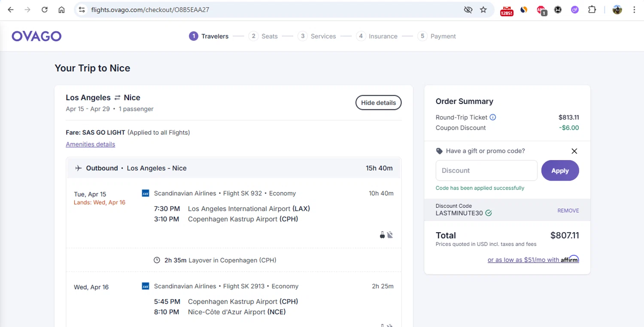
Task: Open the Chrome profile avatar
Action: [x=617, y=9]
